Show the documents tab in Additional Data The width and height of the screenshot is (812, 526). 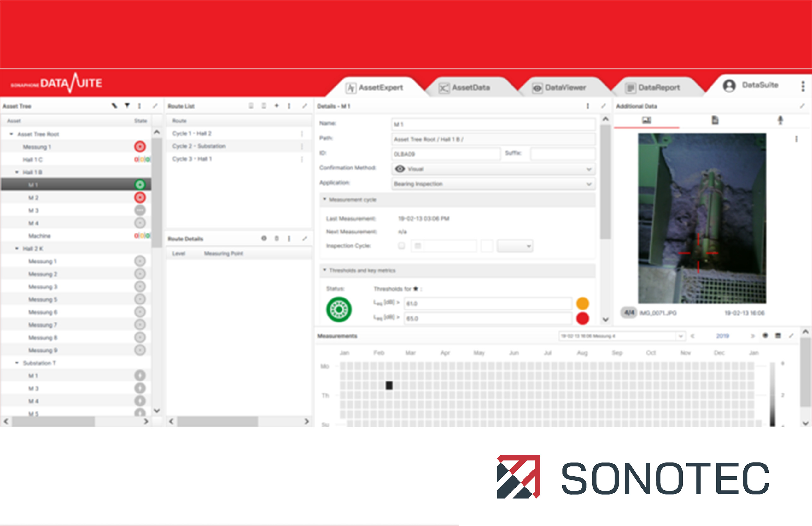[715, 120]
